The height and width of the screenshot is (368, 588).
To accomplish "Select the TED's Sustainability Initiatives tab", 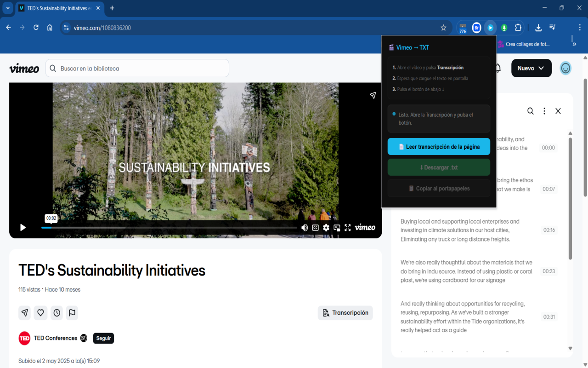I will [60, 8].
